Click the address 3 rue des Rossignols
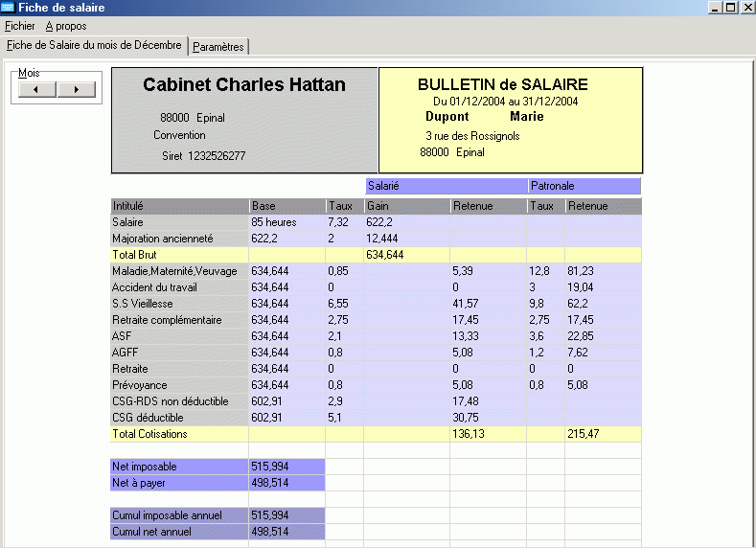The height and width of the screenshot is (548, 756). click(472, 136)
